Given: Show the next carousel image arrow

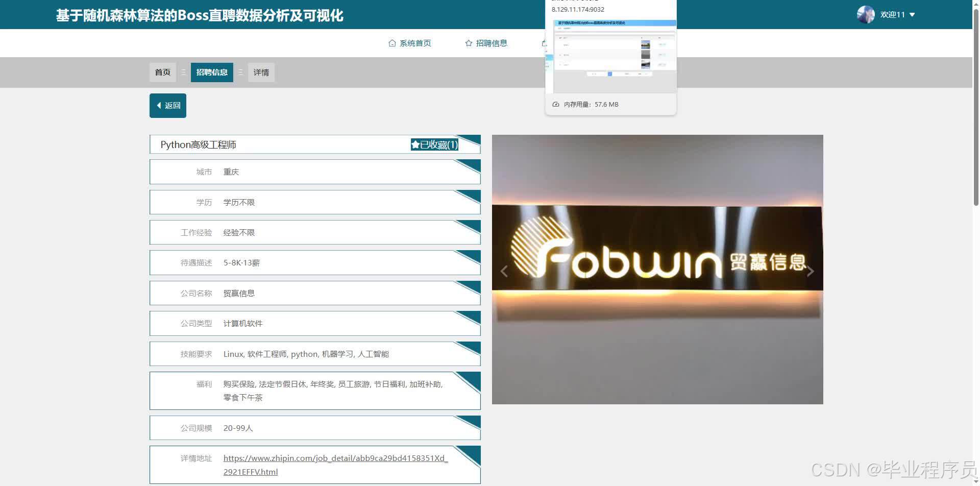Looking at the screenshot, I should [x=810, y=271].
